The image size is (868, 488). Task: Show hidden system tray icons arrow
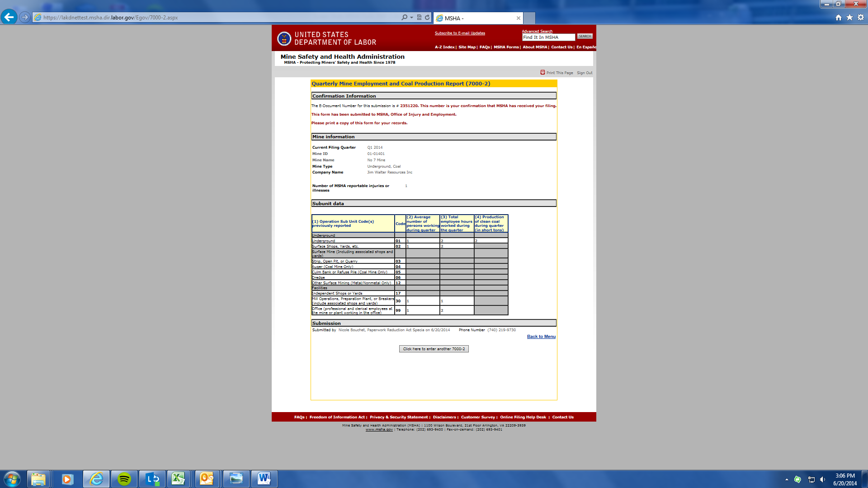[x=787, y=479]
